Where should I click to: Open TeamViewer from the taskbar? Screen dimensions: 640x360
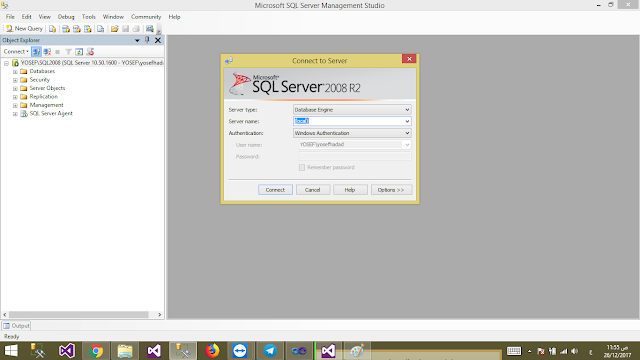click(x=240, y=351)
